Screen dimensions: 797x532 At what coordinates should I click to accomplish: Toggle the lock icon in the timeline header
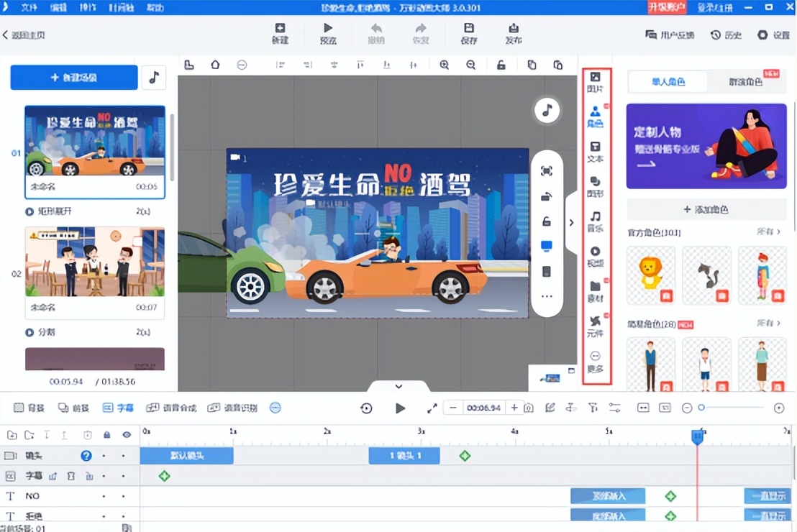[106, 434]
